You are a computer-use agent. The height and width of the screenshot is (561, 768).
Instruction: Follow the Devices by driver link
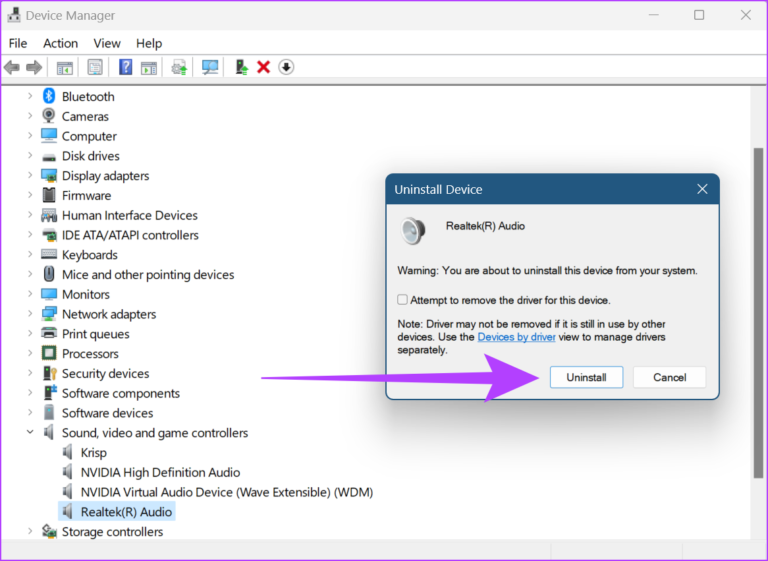516,337
